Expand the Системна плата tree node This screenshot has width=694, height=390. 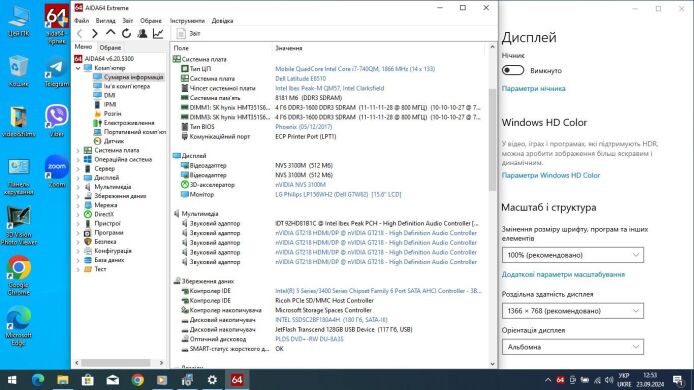(78, 151)
